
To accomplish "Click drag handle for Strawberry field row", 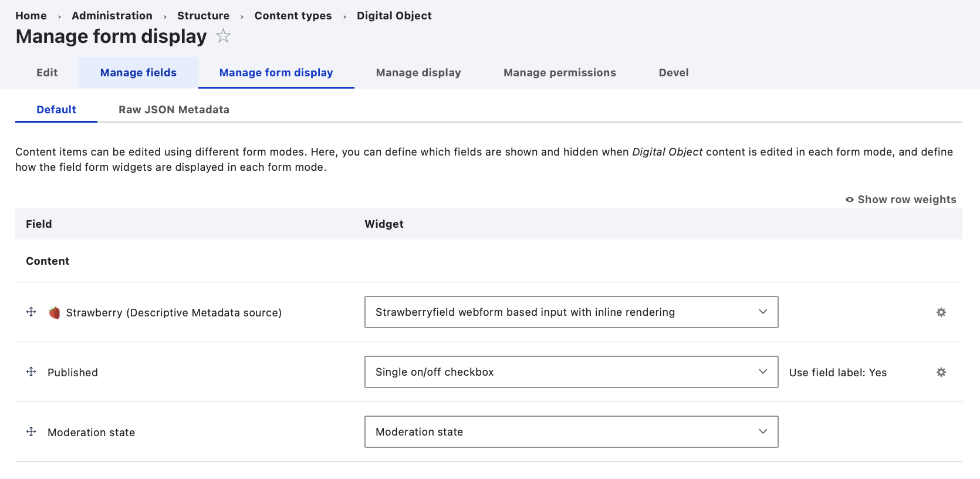I will tap(32, 312).
